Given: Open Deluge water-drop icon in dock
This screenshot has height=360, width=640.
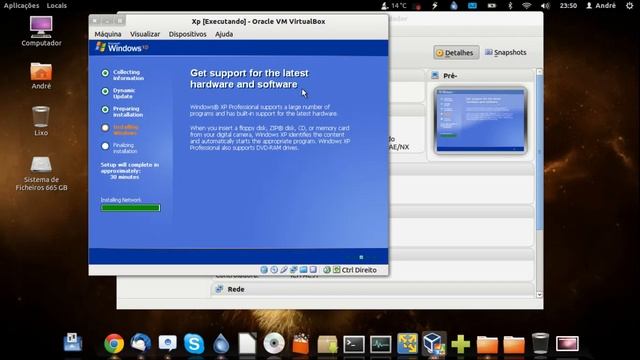Looking at the screenshot, I should point(221,344).
